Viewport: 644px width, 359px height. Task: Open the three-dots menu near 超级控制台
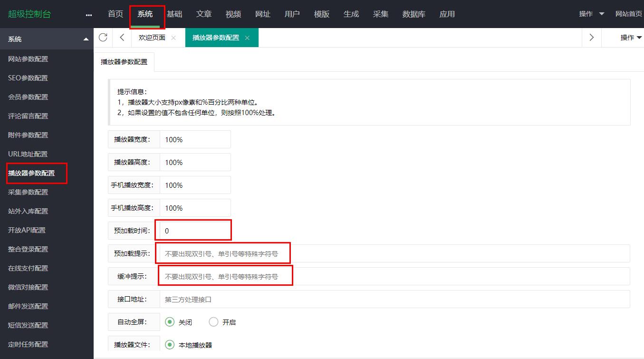(x=89, y=15)
